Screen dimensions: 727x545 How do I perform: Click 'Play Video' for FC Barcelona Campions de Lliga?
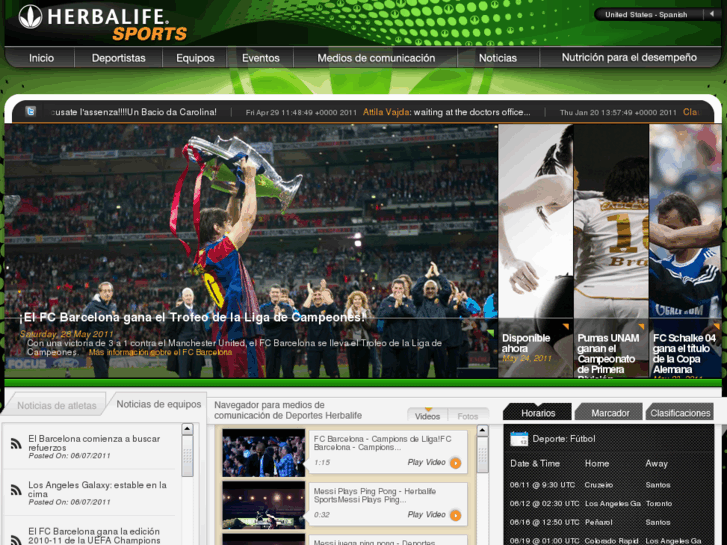[x=427, y=462]
